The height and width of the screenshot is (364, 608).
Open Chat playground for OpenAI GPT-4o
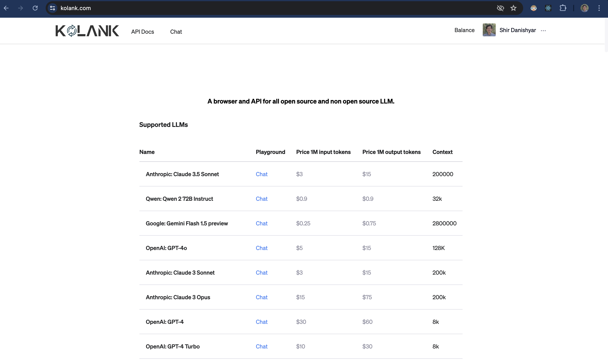262,248
